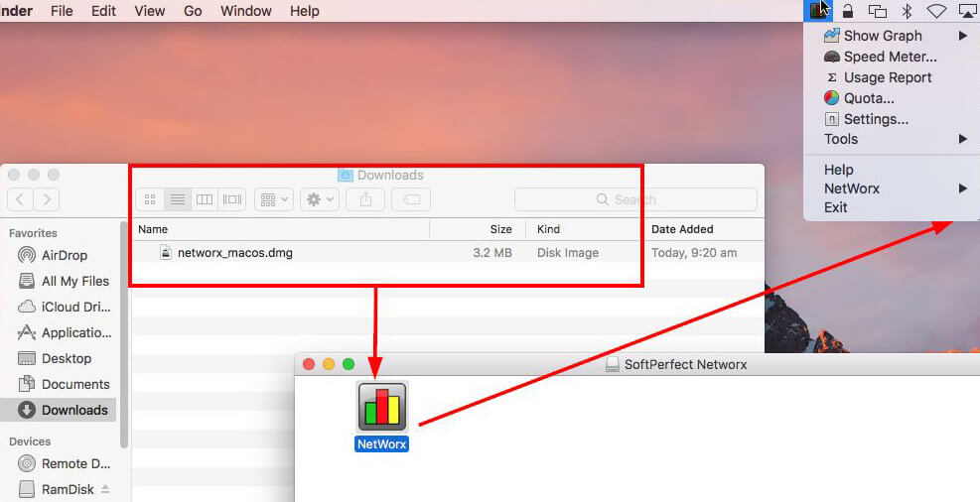Open the Edit menu
The width and height of the screenshot is (980, 502).
pyautogui.click(x=103, y=11)
